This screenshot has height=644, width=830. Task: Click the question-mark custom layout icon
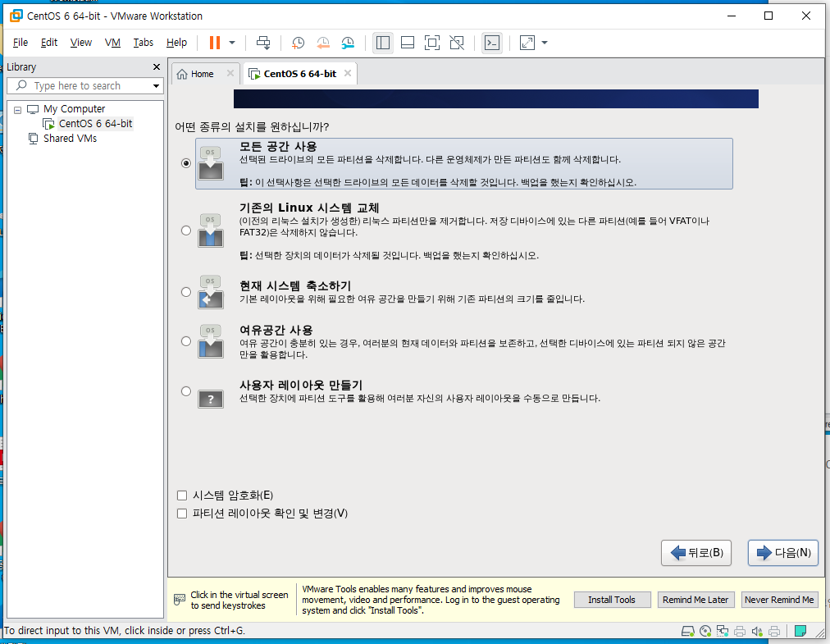[x=211, y=399]
